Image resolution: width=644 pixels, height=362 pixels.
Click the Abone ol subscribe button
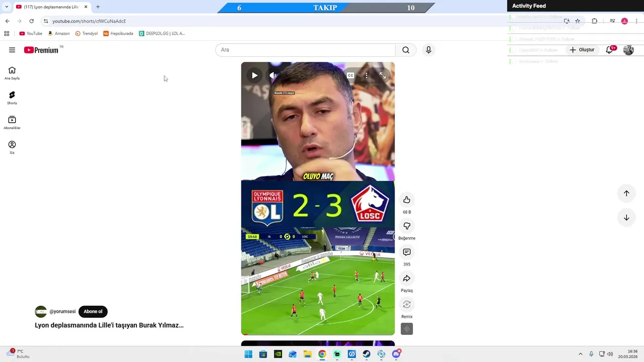93,311
